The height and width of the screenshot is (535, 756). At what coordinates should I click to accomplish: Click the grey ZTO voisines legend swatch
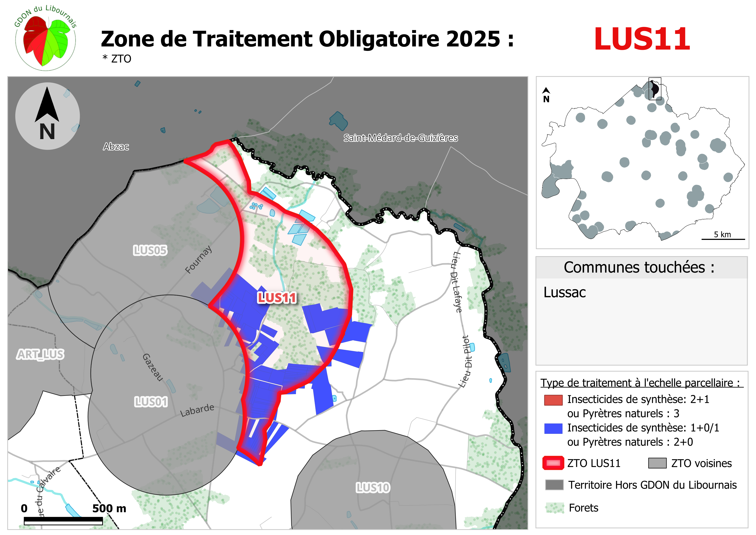pos(657,463)
